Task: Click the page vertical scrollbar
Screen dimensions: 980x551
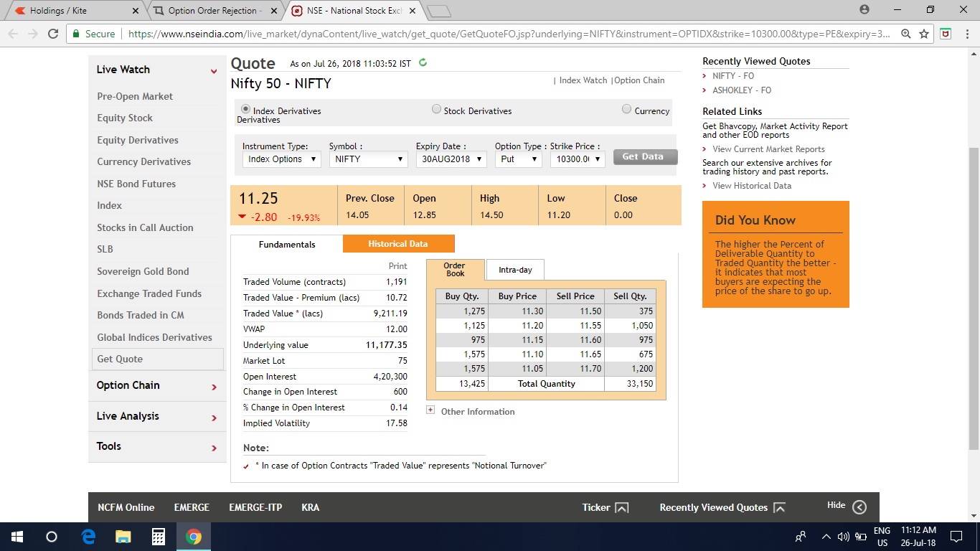Action: [x=974, y=287]
